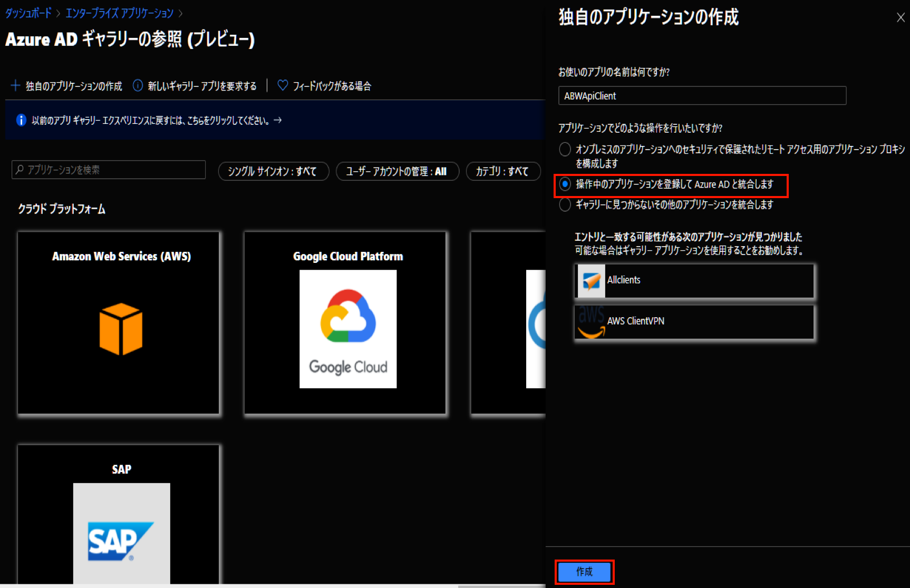Choose the Allclients suggested application
Image resolution: width=910 pixels, height=588 pixels.
tap(694, 280)
